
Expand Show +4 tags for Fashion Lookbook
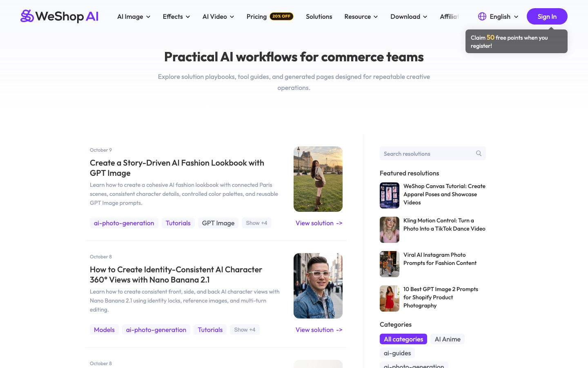[x=256, y=223]
